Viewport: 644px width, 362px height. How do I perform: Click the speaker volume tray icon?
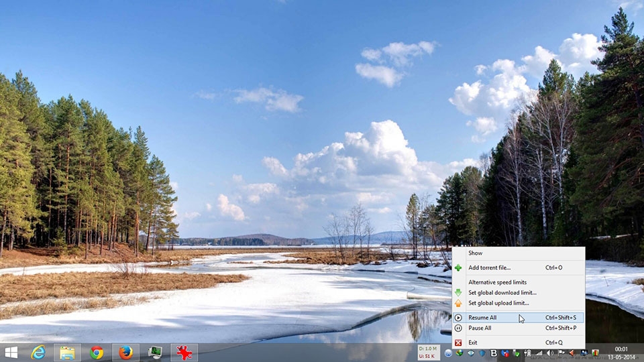550,353
